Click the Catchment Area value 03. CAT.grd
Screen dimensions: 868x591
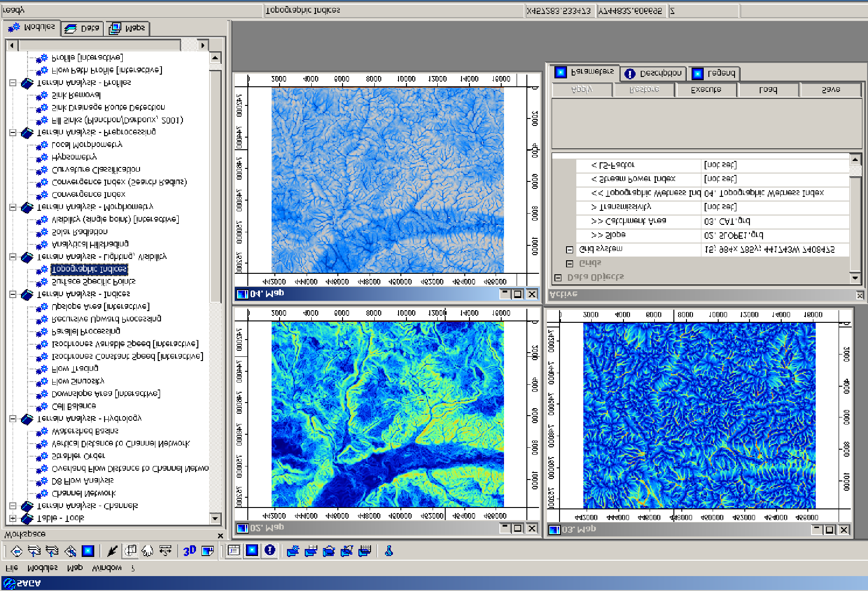[775, 221]
